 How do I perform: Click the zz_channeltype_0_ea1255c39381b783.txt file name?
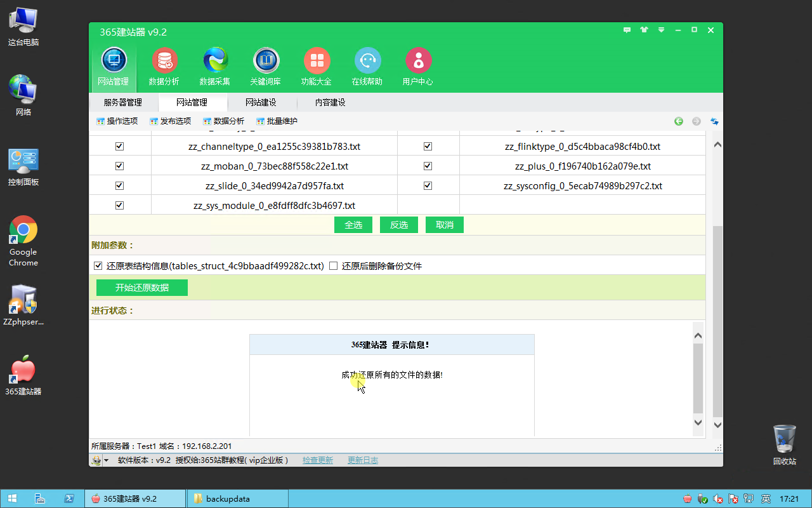(274, 146)
